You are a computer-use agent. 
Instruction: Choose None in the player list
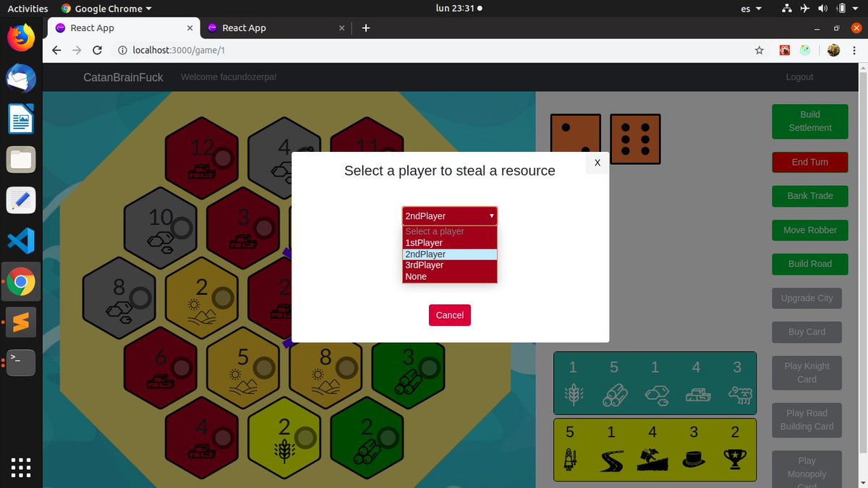point(450,277)
